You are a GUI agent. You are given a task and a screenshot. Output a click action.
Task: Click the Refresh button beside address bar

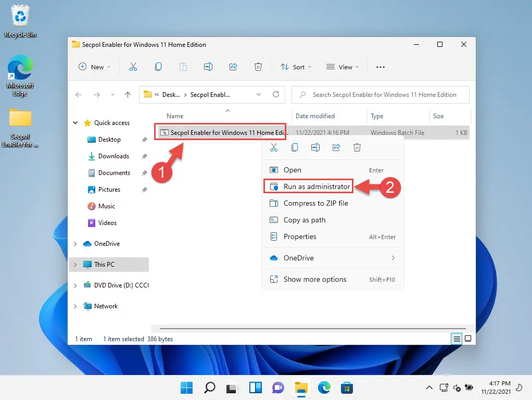click(276, 94)
